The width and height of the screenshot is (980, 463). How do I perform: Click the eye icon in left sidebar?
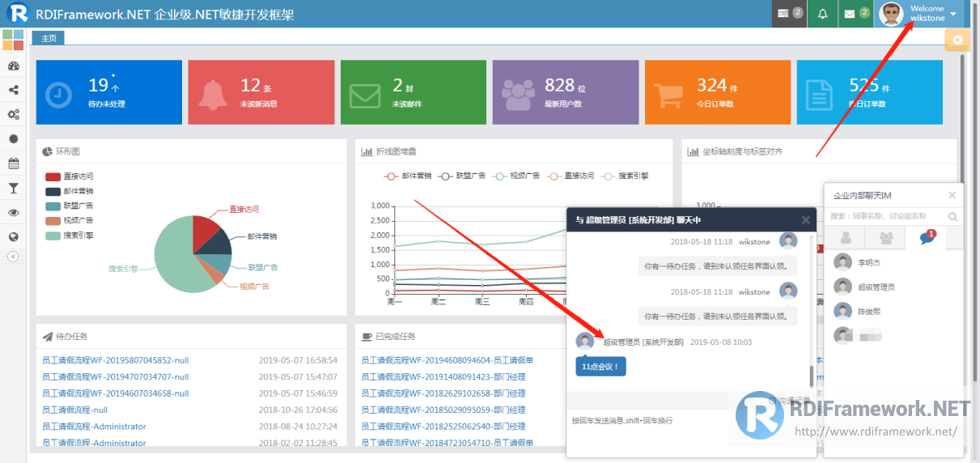coord(13,212)
